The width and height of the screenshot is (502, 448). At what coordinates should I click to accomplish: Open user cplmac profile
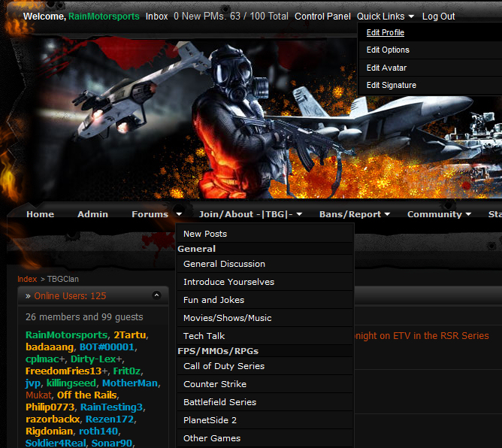click(42, 359)
